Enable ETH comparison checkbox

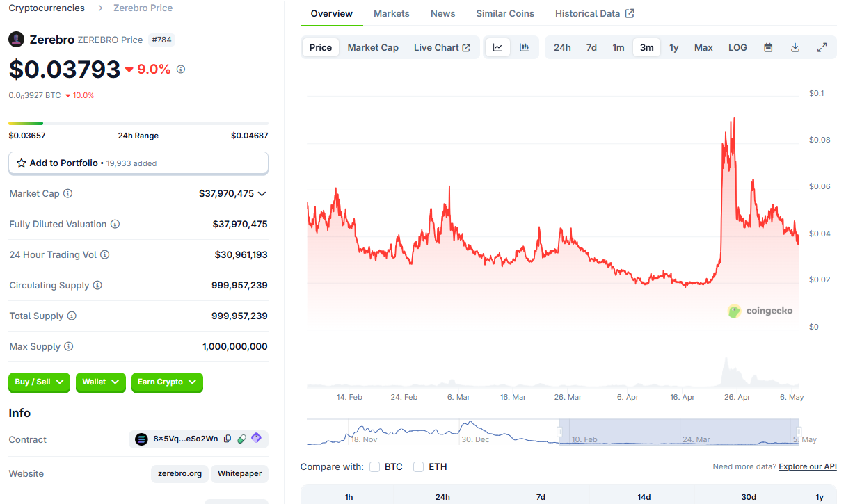click(418, 466)
